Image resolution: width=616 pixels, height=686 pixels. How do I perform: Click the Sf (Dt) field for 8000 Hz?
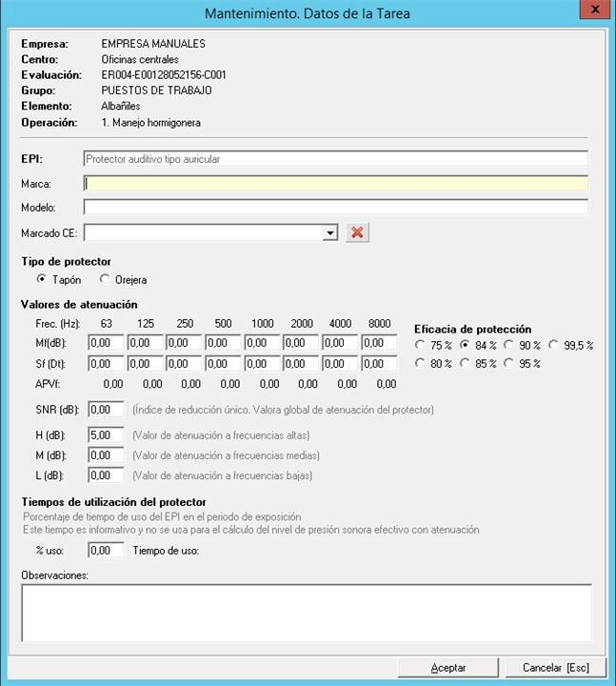pos(379,363)
